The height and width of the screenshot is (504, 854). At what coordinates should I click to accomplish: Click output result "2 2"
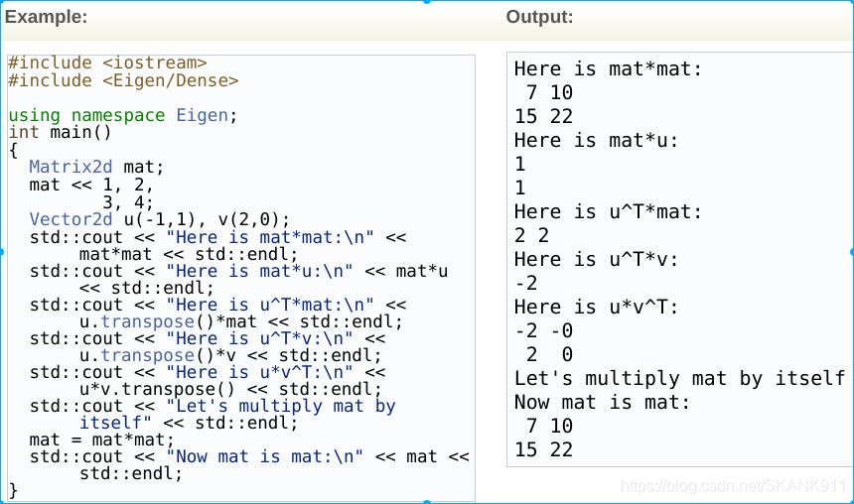pyautogui.click(x=531, y=236)
